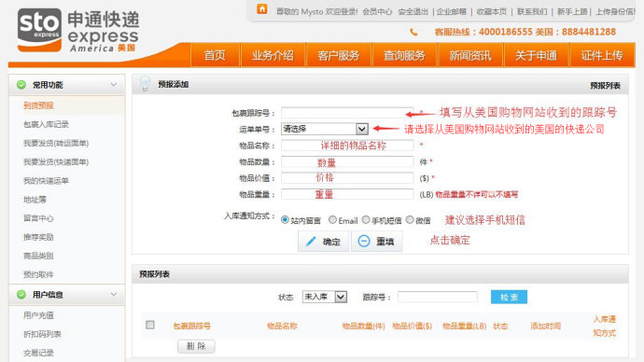This screenshot has width=644, height=362.
Task: Click the orange home icon in top bar
Action: pyautogui.click(x=262, y=9)
